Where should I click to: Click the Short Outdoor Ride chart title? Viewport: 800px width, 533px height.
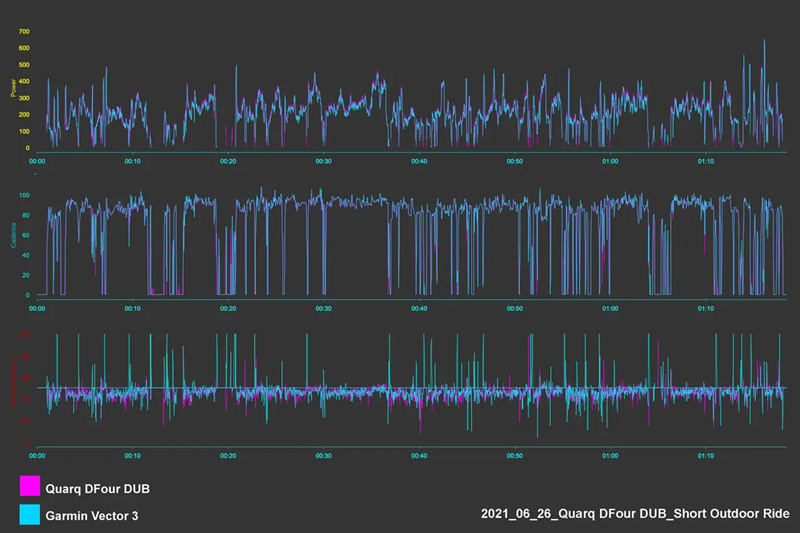[635, 514]
